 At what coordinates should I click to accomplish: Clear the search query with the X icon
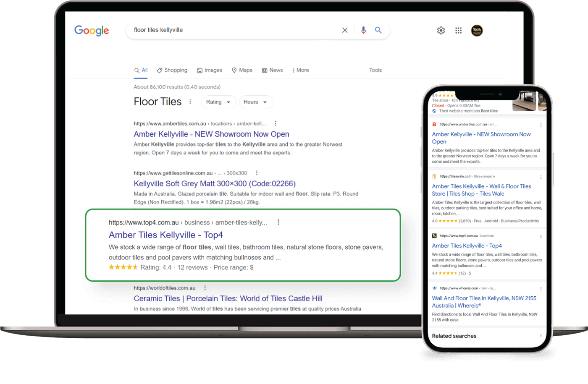tap(345, 30)
